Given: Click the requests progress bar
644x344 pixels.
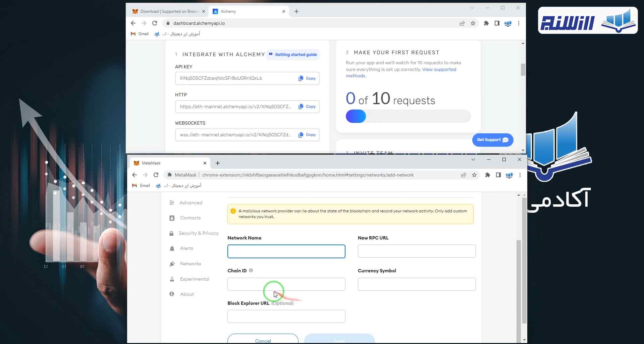Looking at the screenshot, I should pos(408,116).
